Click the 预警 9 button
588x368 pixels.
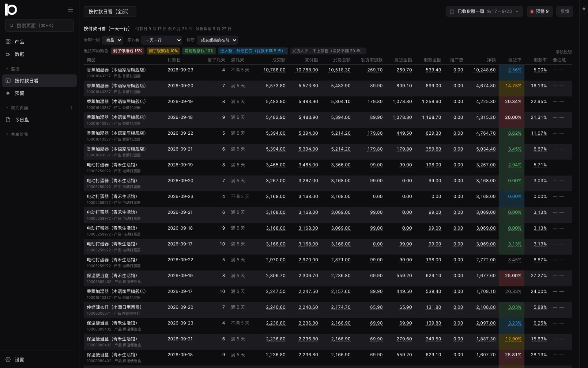click(x=540, y=11)
